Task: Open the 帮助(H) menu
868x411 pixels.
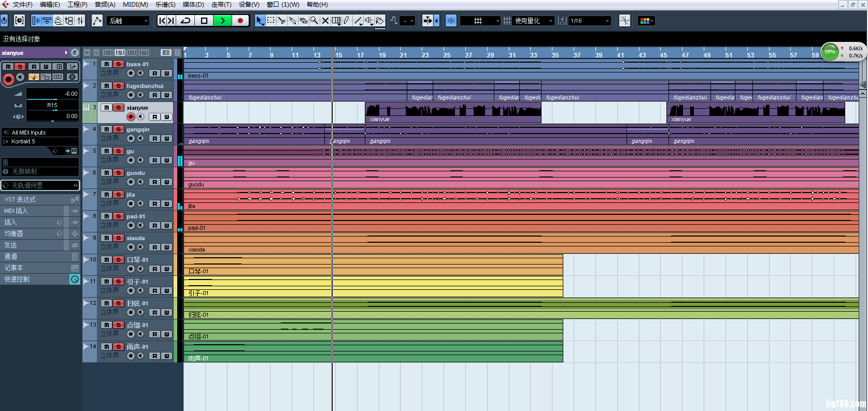Action: pos(317,5)
